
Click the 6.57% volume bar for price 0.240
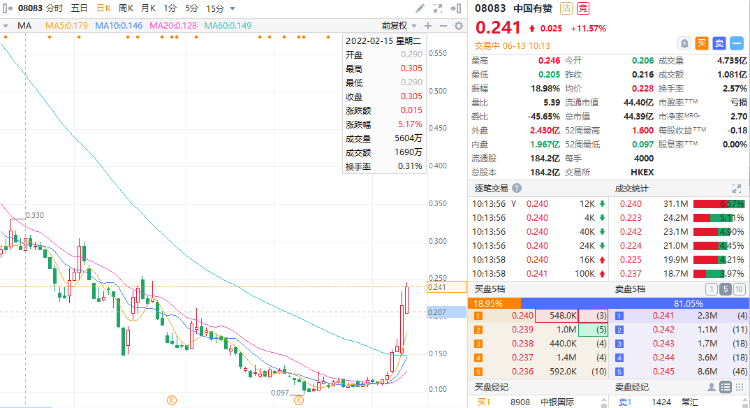[719, 204]
